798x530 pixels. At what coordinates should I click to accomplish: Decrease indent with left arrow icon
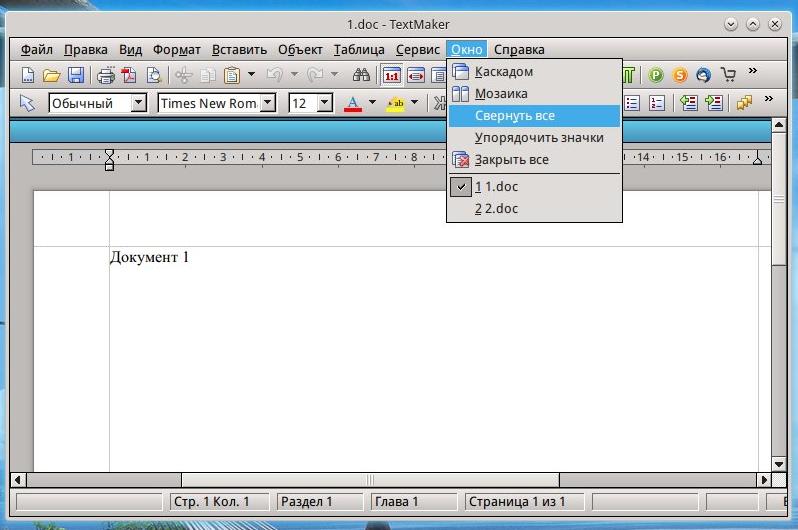coord(689,103)
